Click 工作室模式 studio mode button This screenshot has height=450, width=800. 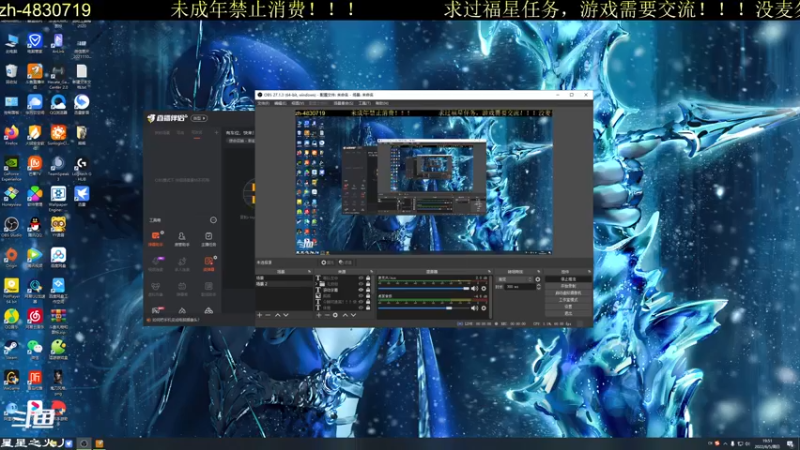pos(568,300)
